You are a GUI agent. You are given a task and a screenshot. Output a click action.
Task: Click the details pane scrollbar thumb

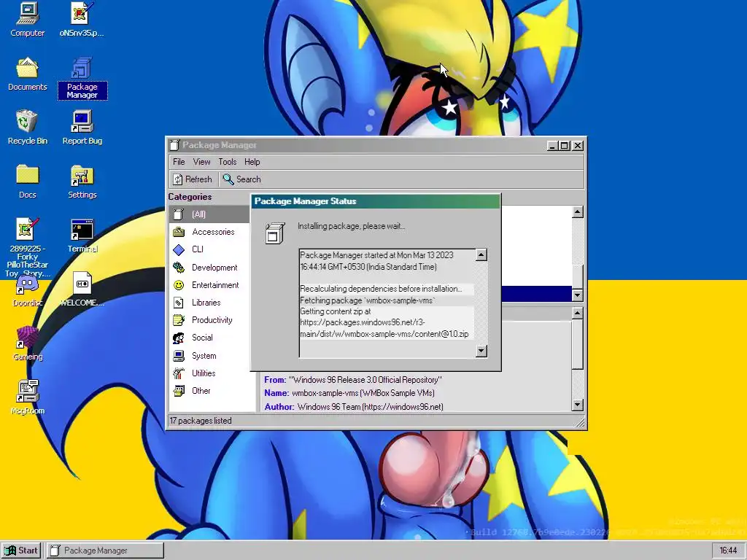point(578,344)
